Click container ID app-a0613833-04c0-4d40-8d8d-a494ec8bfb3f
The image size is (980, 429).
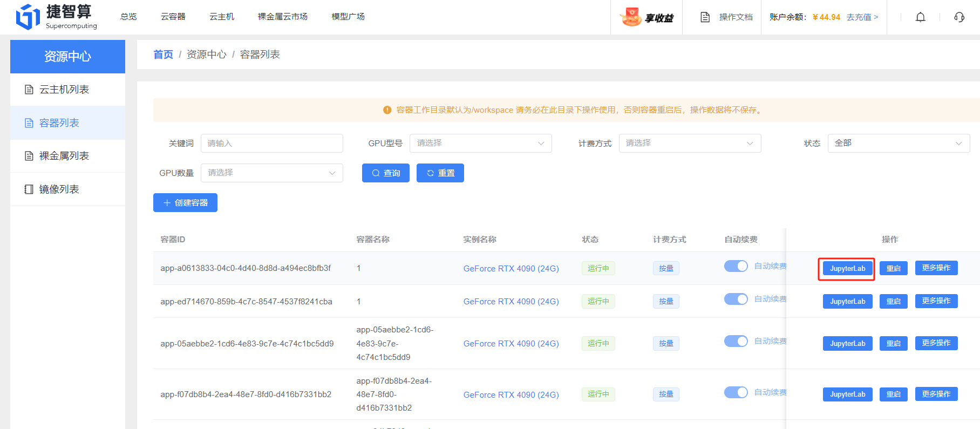click(x=246, y=268)
